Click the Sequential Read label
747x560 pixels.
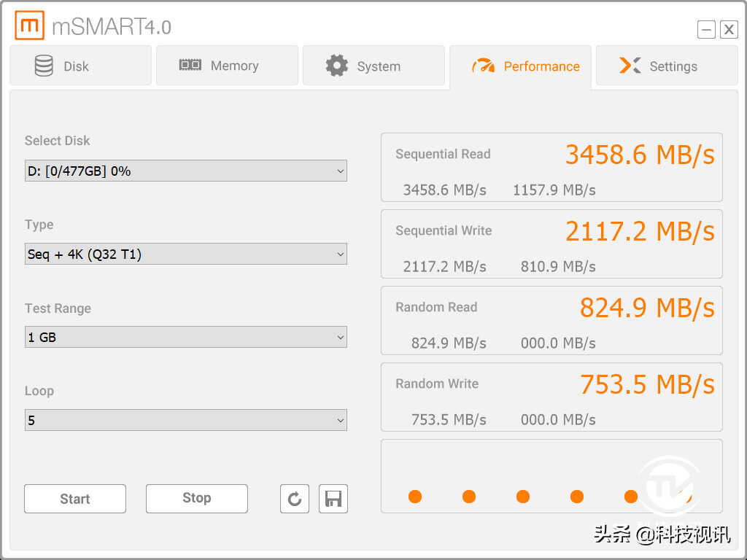[x=443, y=155]
